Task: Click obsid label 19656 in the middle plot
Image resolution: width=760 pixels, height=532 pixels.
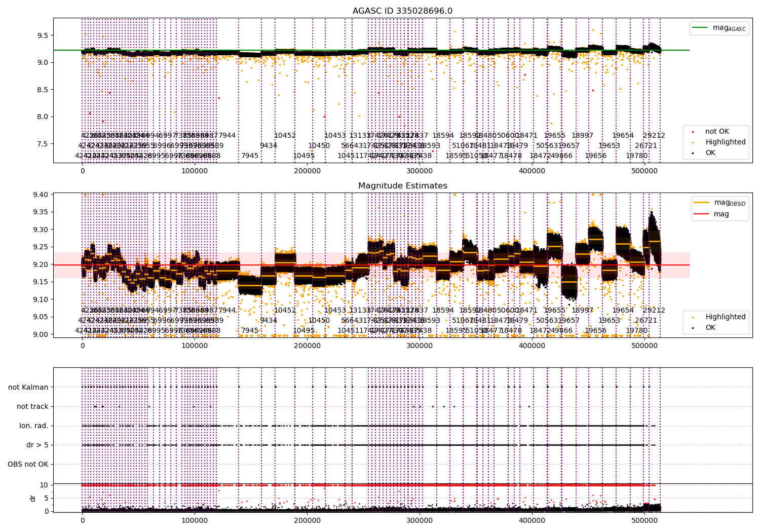Action: [596, 330]
